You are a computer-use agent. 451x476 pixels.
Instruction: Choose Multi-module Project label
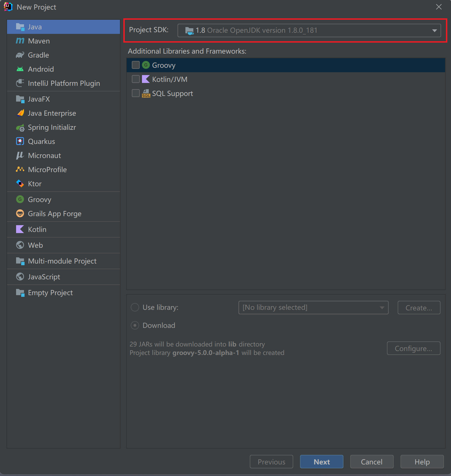click(62, 261)
